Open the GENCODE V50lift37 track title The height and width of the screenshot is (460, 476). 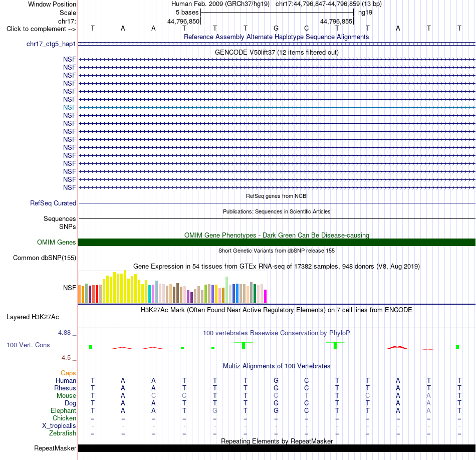(x=277, y=52)
